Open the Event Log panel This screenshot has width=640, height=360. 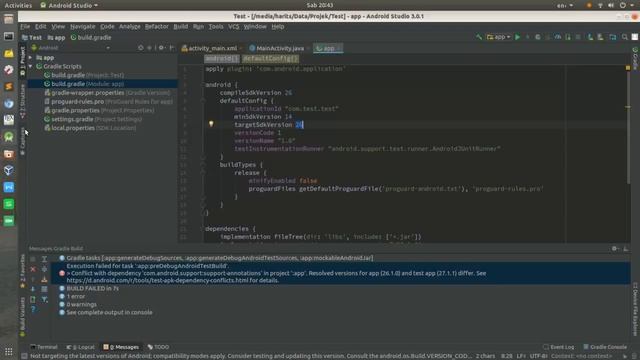[558, 347]
